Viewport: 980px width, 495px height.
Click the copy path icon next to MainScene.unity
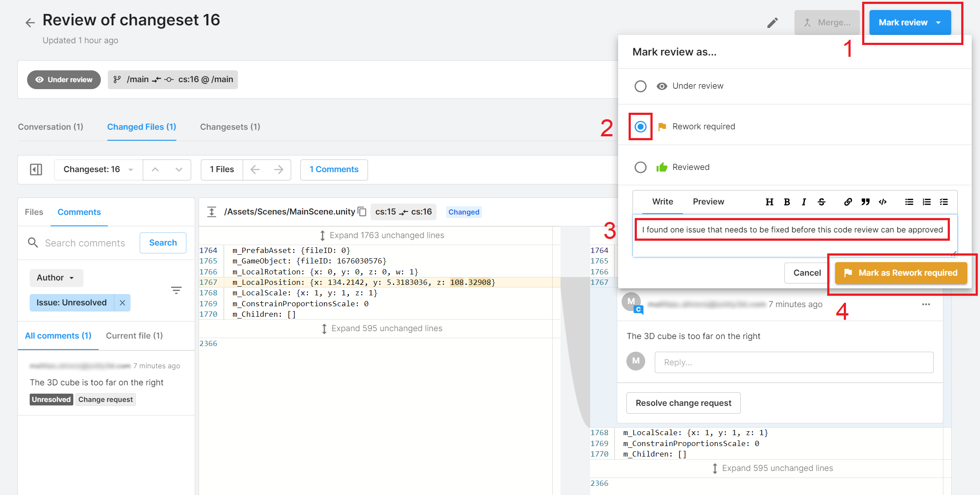pyautogui.click(x=362, y=212)
